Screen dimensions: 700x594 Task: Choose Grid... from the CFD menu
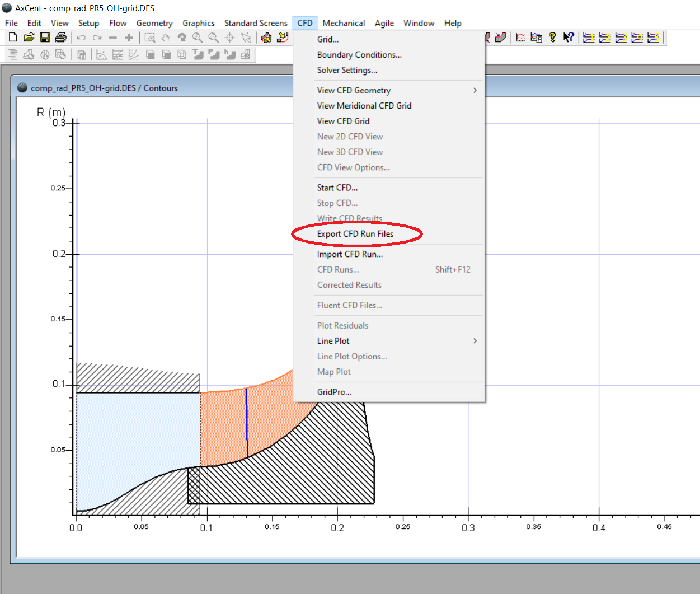389,39
